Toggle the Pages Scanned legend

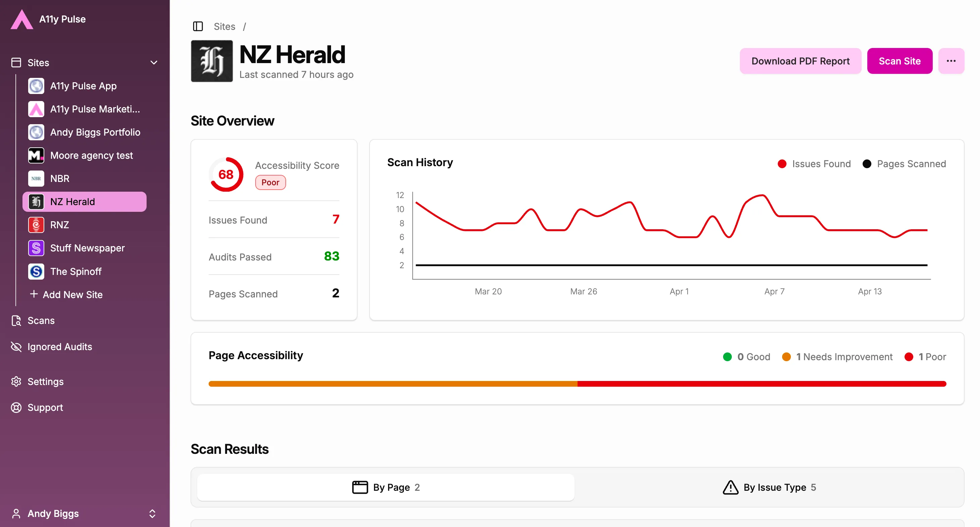point(904,164)
